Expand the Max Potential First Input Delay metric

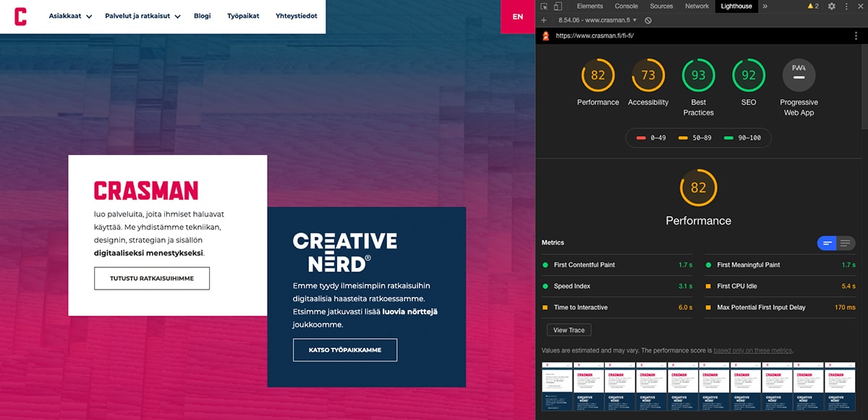[780, 308]
